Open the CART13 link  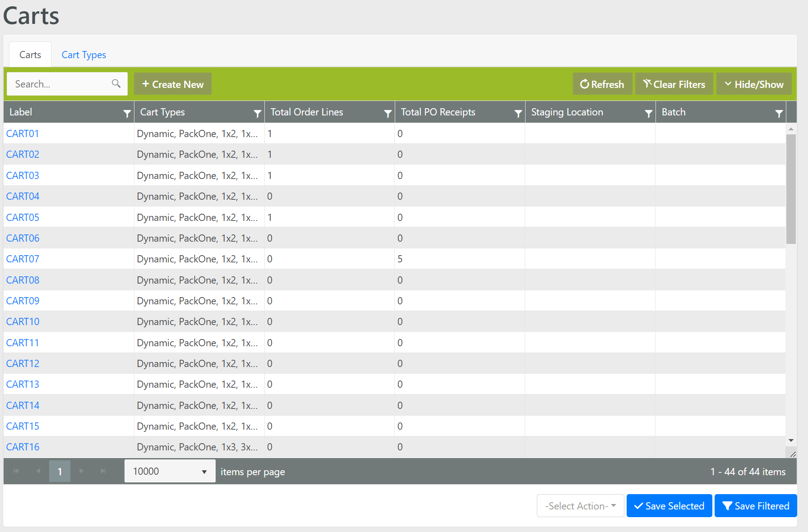[x=23, y=384]
